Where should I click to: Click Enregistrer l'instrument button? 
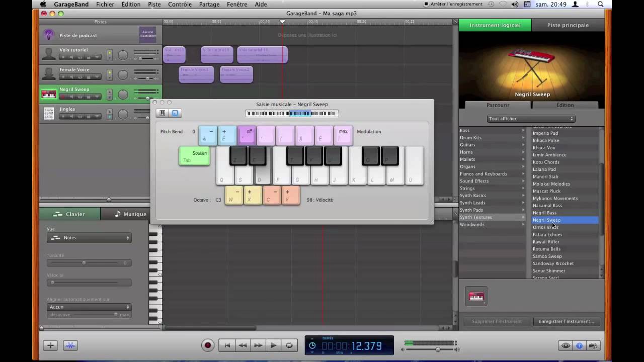pyautogui.click(x=566, y=321)
